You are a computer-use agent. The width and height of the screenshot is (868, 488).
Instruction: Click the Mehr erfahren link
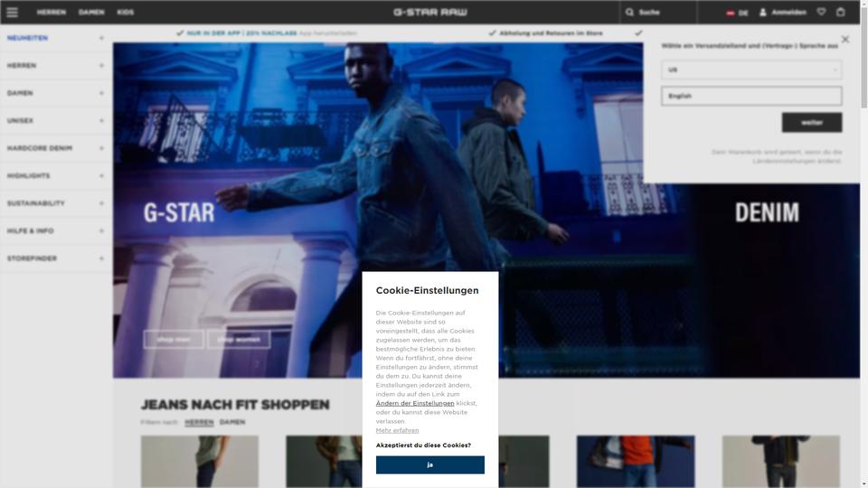click(397, 430)
